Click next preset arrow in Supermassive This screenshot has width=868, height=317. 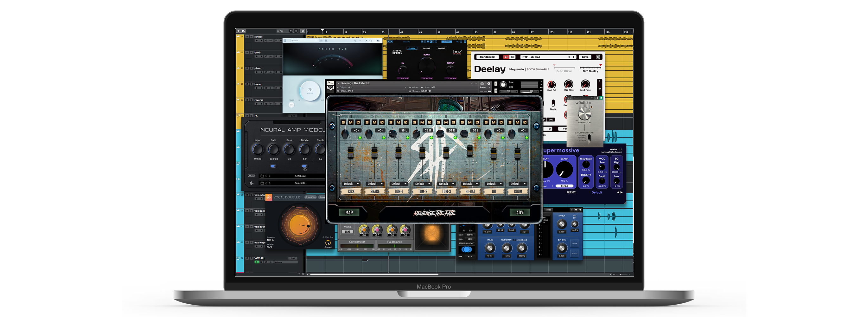point(621,192)
